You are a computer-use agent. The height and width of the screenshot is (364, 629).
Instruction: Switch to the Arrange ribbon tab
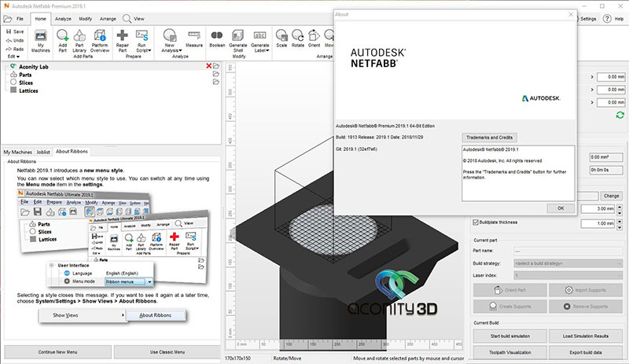coord(108,19)
